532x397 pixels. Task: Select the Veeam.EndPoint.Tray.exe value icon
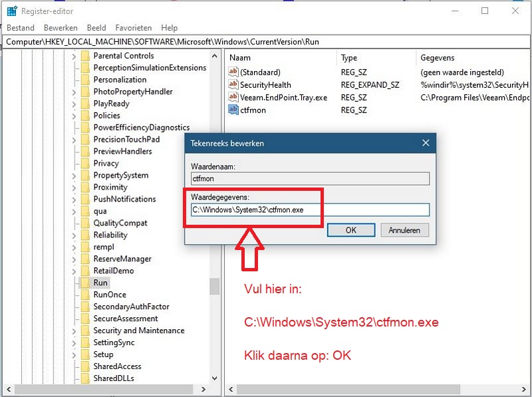click(x=233, y=97)
